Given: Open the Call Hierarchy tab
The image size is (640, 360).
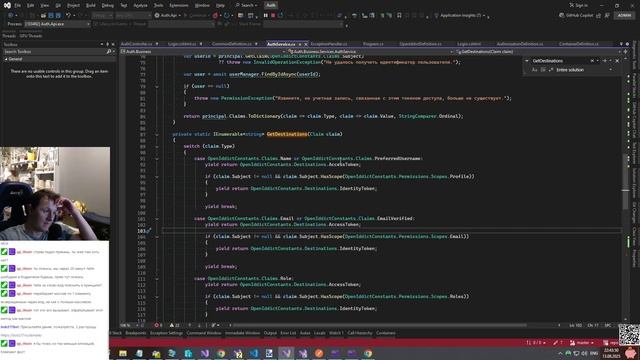Looking at the screenshot, I should click(360, 333).
